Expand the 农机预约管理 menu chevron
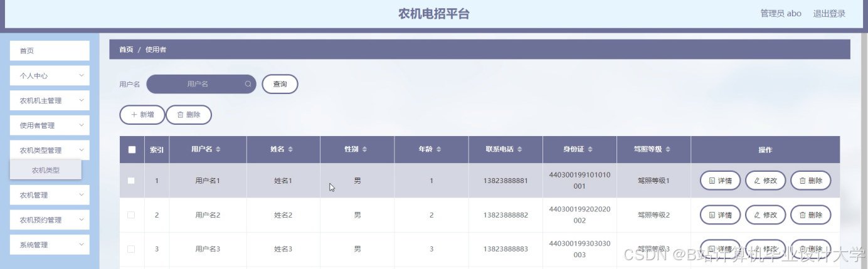 point(82,220)
